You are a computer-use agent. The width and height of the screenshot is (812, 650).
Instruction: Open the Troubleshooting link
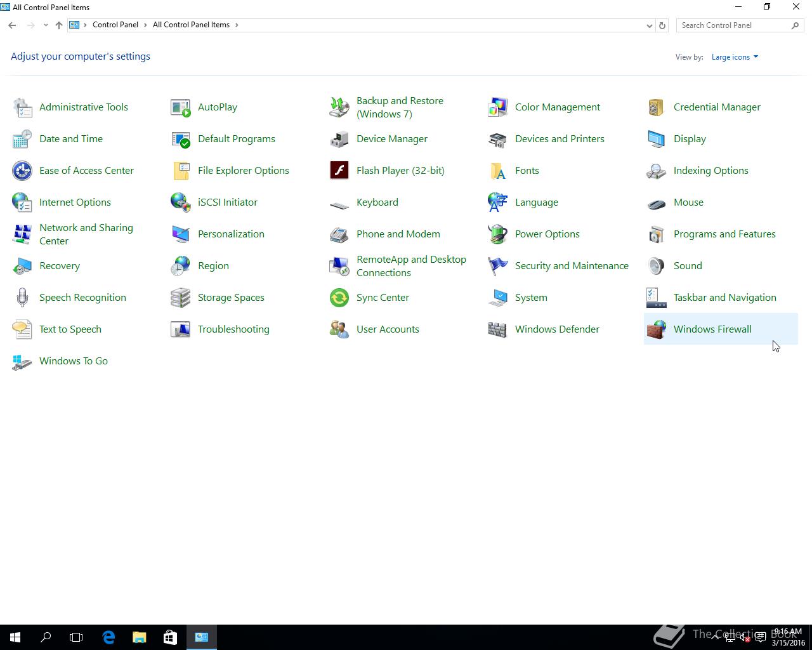pos(233,329)
